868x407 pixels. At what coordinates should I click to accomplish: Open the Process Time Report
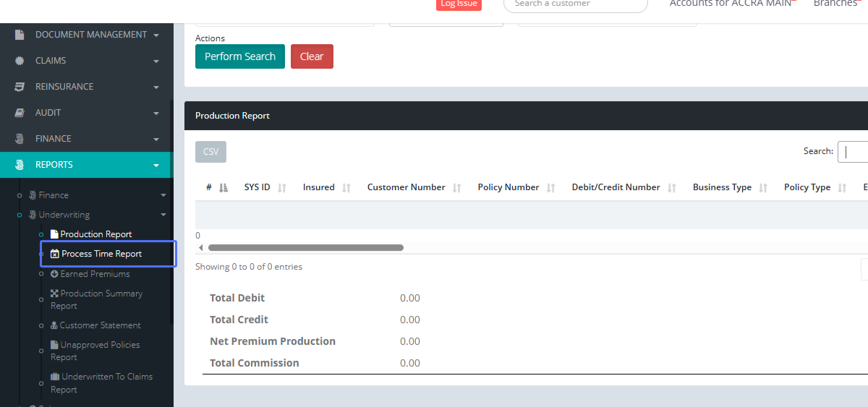point(101,254)
